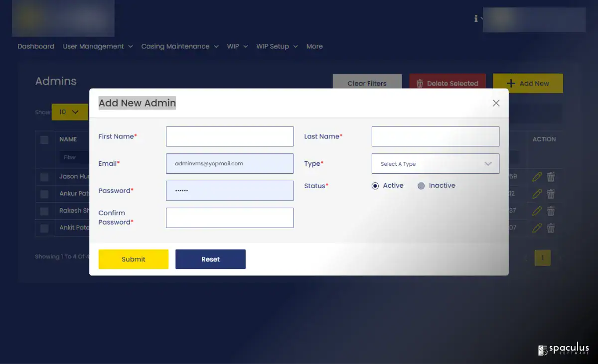Click the info icon in top bar
Image resolution: width=598 pixels, height=364 pixels.
(476, 18)
